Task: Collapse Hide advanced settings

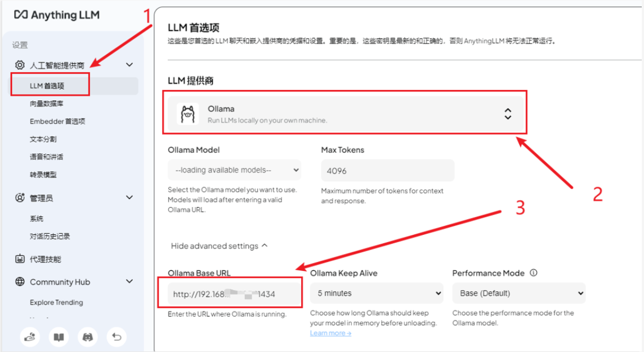Action: [219, 246]
